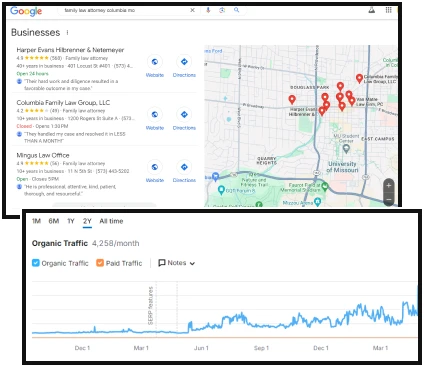
Task: Open Website for Columbia Family Law Group
Action: [155, 119]
